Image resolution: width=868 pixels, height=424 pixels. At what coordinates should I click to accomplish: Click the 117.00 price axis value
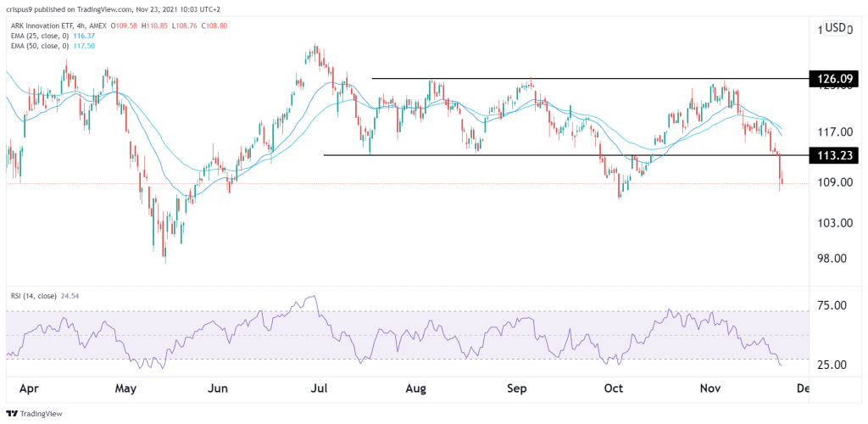836,133
